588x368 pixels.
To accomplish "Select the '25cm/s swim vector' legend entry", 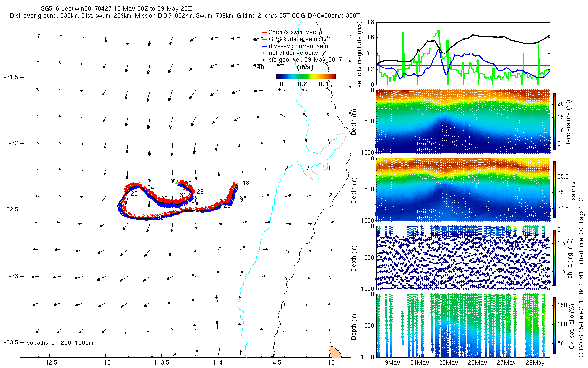I will [296, 32].
